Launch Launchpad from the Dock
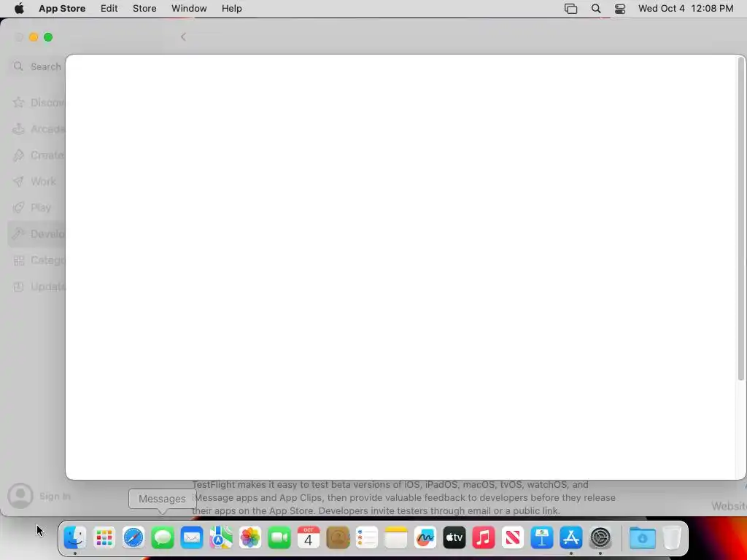 [104, 538]
